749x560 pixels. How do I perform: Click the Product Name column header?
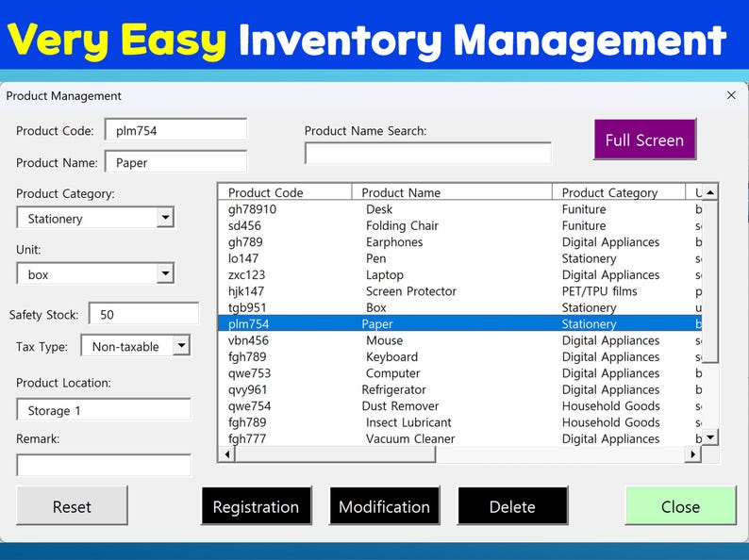click(x=452, y=192)
